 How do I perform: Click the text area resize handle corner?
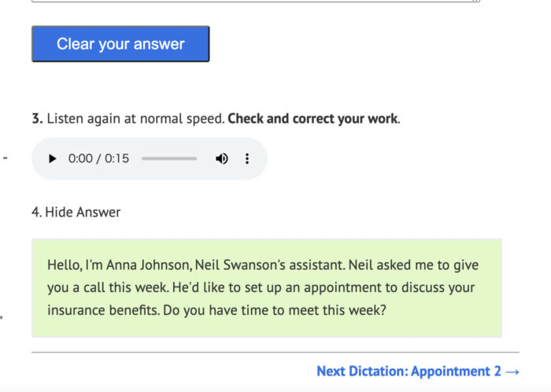tap(475, 1)
